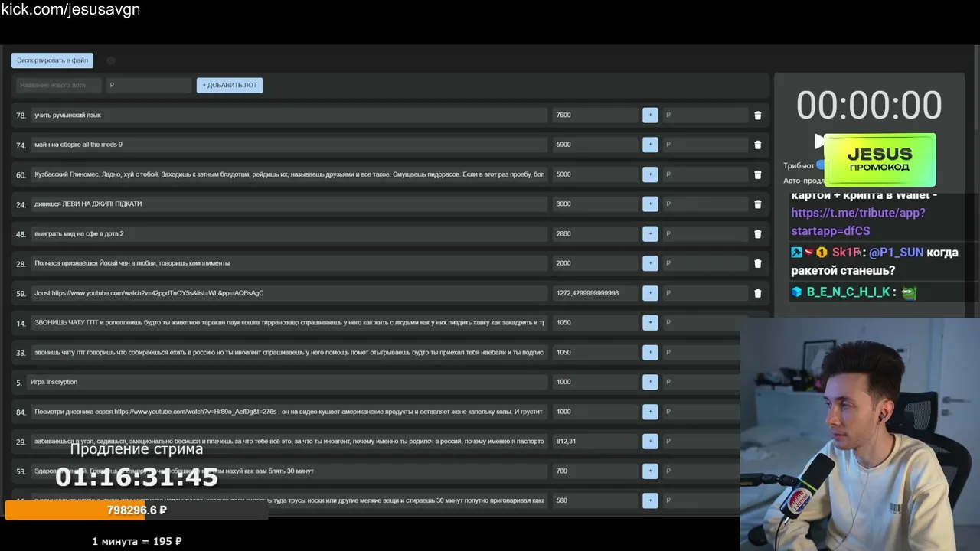The height and width of the screenshot is (551, 980).
Task: Click the ₽ add-amount field for lot 5900
Action: tap(705, 145)
